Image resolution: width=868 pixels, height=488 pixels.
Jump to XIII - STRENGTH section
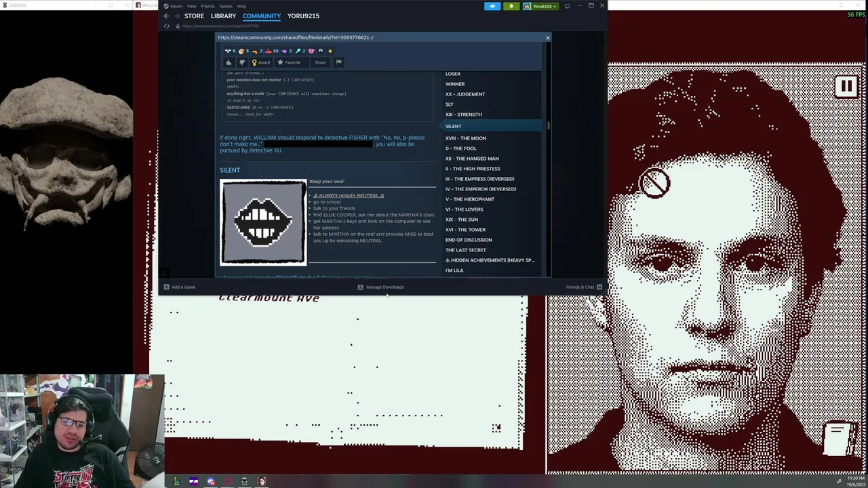pyautogui.click(x=464, y=115)
